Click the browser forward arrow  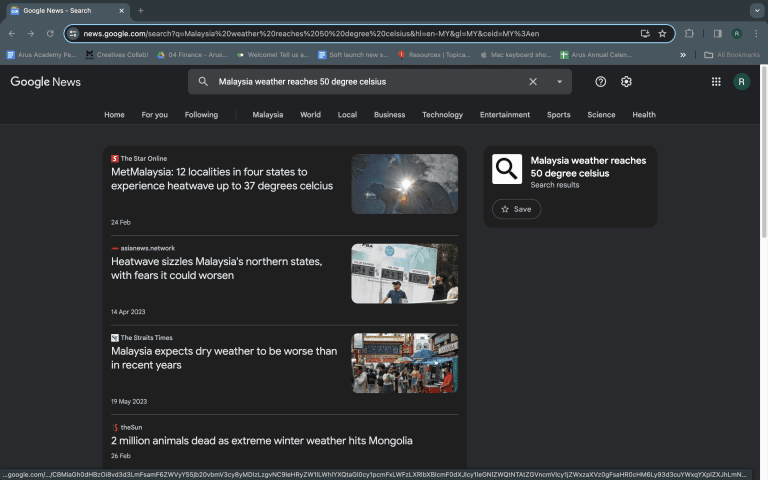pos(31,34)
